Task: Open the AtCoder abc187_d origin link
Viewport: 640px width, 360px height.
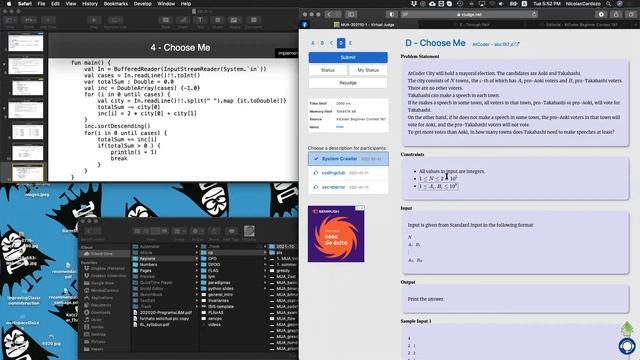Action: 496,44
